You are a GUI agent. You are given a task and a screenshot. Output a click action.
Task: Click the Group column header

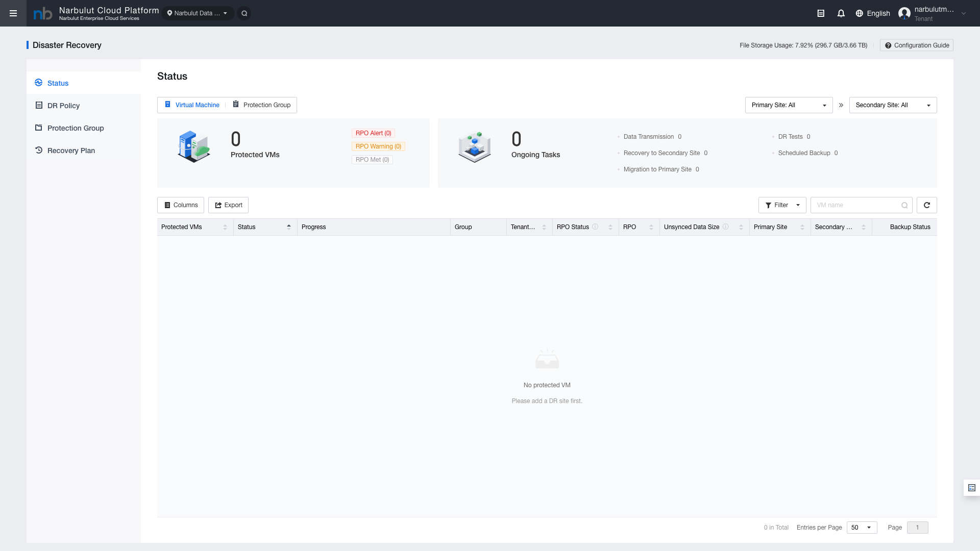pyautogui.click(x=478, y=227)
